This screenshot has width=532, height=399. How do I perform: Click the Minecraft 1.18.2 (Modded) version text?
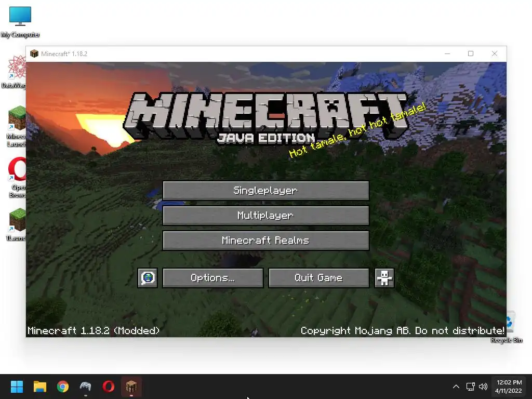tap(94, 330)
